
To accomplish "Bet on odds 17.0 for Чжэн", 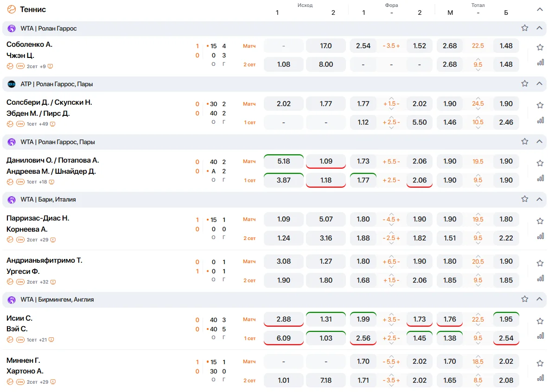I will click(326, 46).
